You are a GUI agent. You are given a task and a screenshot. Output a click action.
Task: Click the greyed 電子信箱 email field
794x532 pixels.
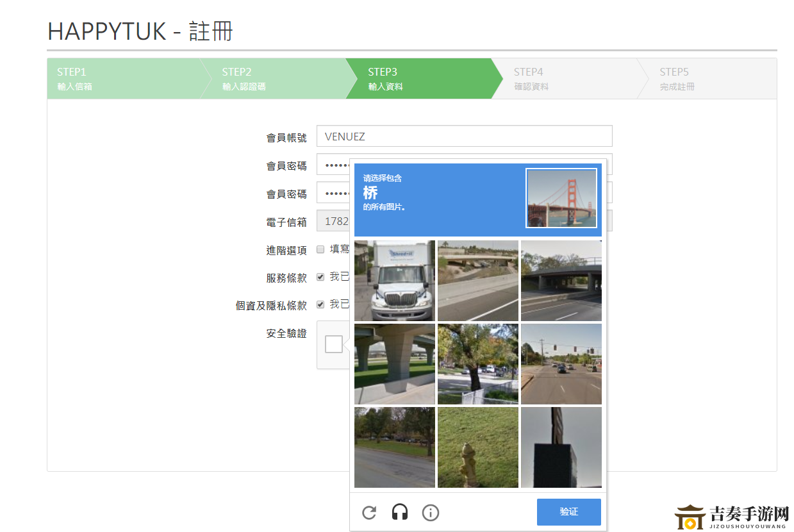coord(333,221)
